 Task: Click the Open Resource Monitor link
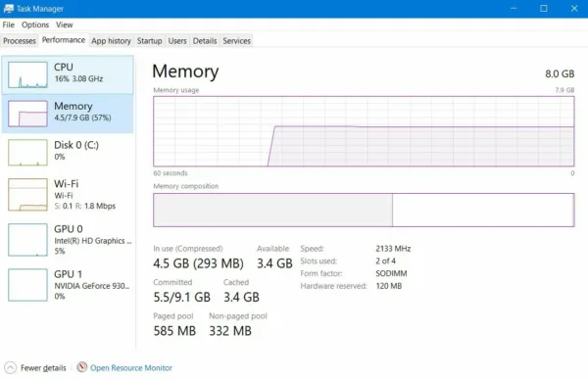[131, 368]
